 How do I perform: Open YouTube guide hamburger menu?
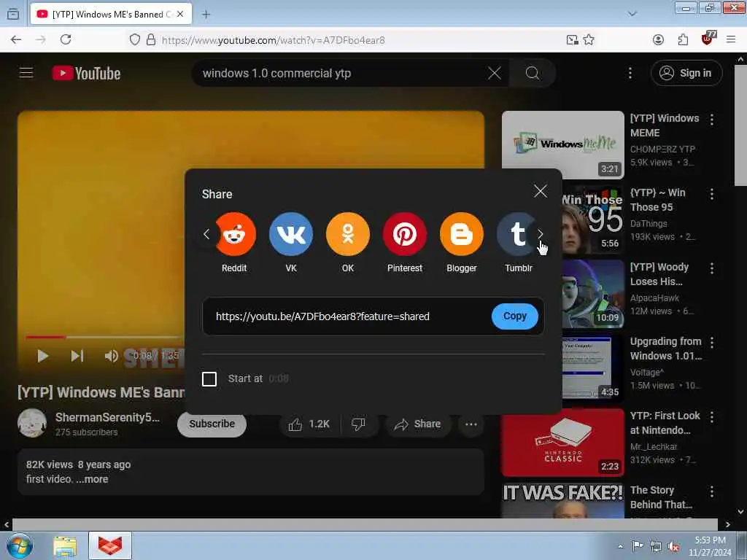click(26, 73)
